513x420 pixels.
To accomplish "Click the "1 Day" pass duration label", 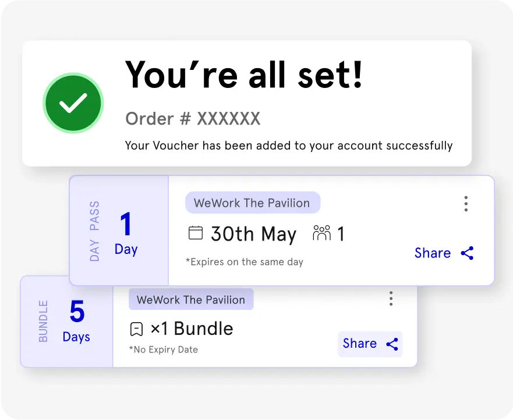I will tap(126, 233).
